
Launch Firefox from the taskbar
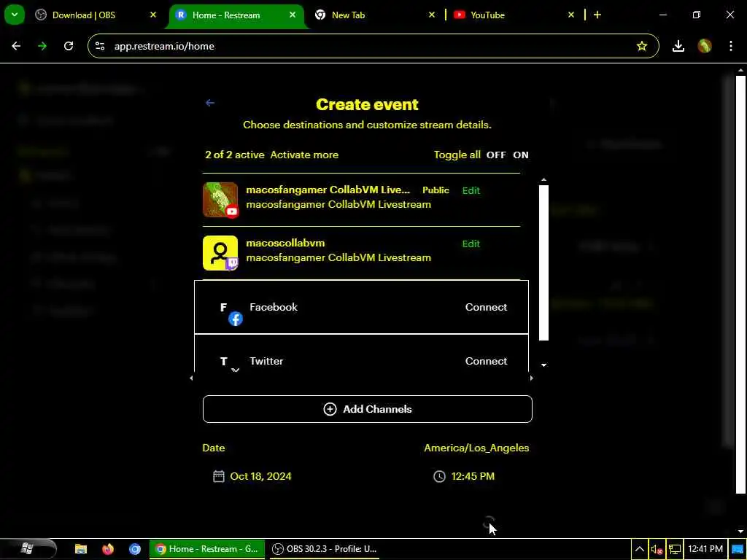(x=108, y=549)
